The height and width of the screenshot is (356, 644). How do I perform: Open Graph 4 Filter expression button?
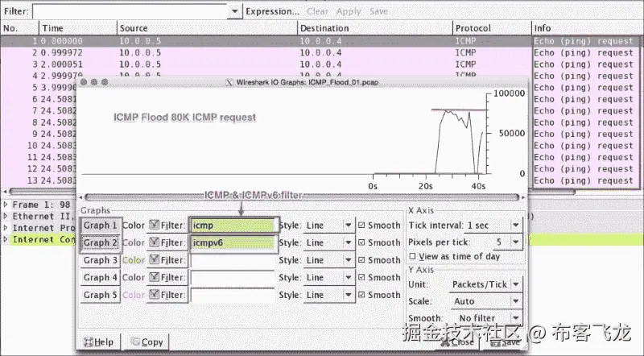point(167,278)
